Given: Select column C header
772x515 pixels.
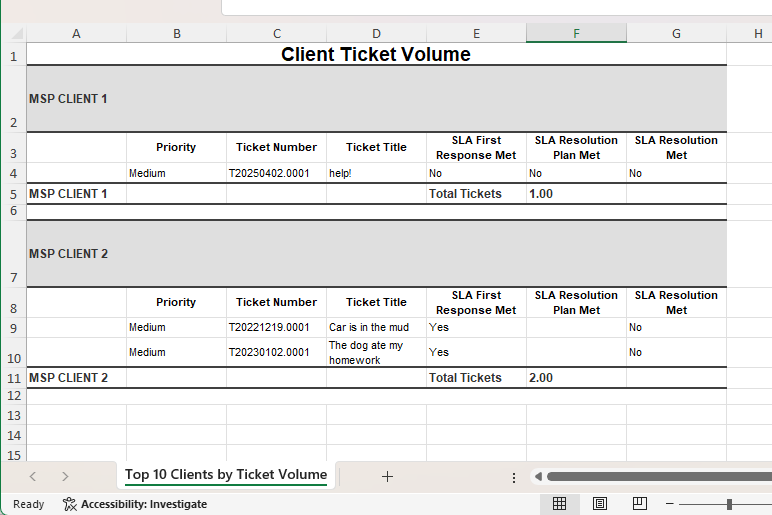Looking at the screenshot, I should [x=277, y=33].
